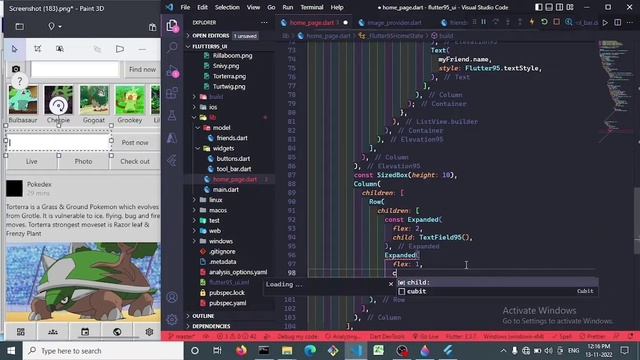Switch to the home_page.dart tab
This screenshot has height=360, width=640.
(312, 23)
